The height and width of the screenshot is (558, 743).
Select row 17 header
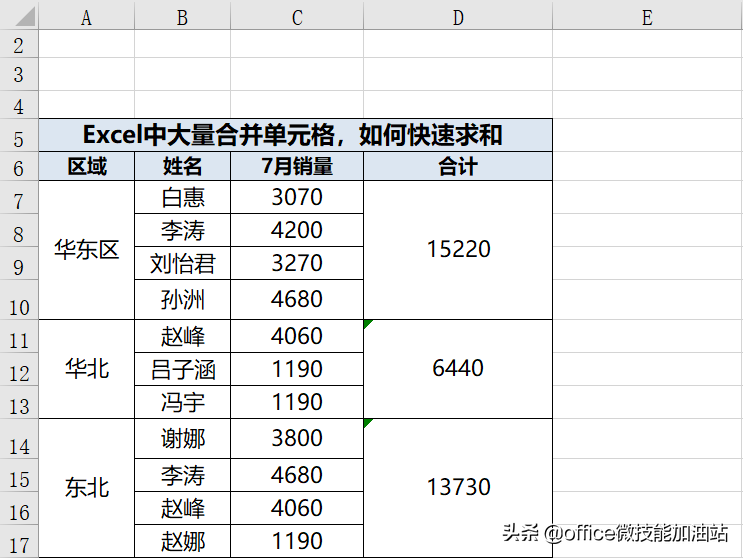tap(19, 541)
